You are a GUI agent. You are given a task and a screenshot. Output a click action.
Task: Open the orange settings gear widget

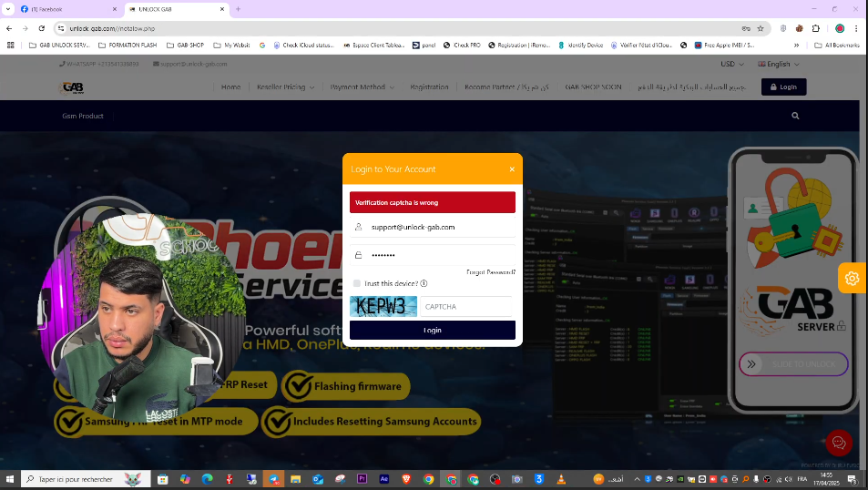pyautogui.click(x=852, y=278)
